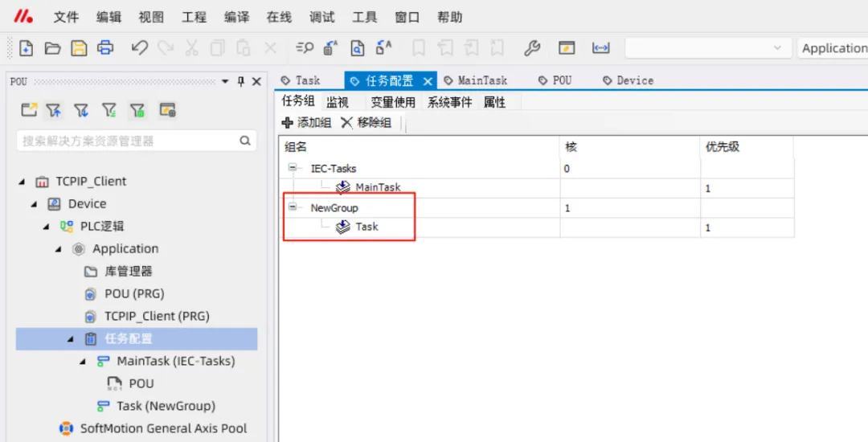This screenshot has height=442, width=868.
Task: Open the POU panel dropdown arrow
Action: click(225, 81)
